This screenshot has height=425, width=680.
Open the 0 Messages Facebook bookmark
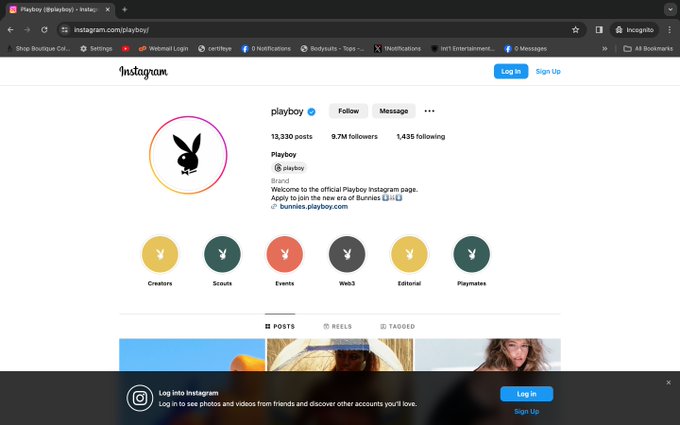(526, 49)
